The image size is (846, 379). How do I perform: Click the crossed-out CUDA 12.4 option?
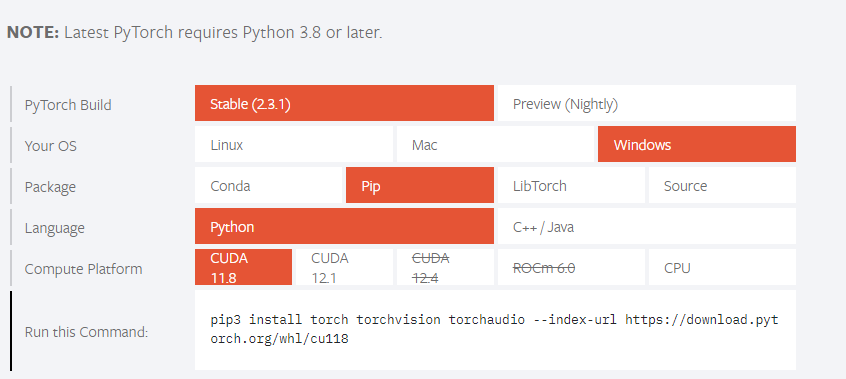(445, 267)
